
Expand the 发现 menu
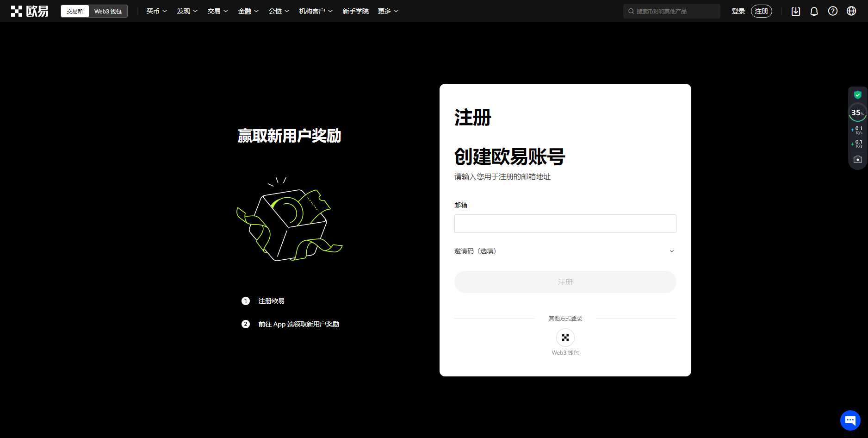(x=187, y=11)
